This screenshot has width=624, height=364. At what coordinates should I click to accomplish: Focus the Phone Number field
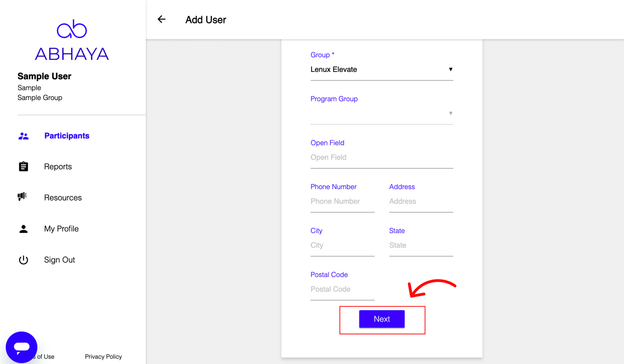343,202
